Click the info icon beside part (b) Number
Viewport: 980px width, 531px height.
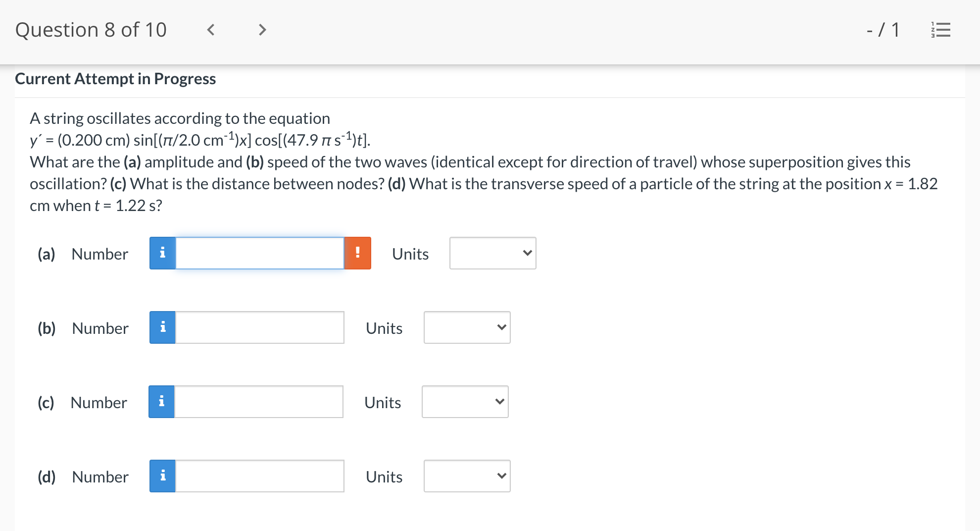162,327
